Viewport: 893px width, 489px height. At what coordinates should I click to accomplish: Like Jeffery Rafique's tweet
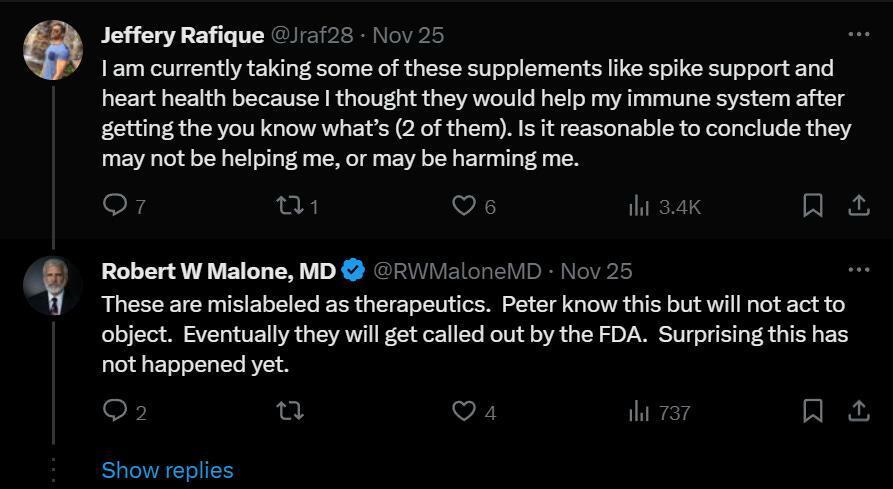[464, 206]
